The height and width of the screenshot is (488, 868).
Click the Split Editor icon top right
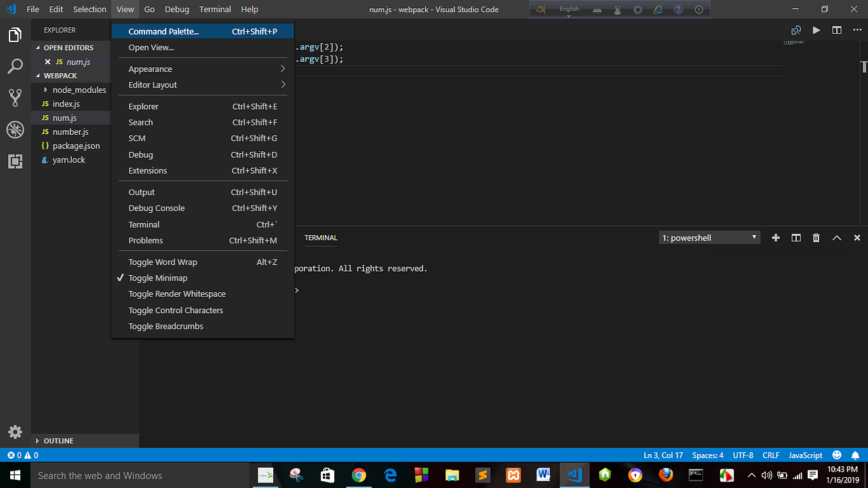(836, 30)
